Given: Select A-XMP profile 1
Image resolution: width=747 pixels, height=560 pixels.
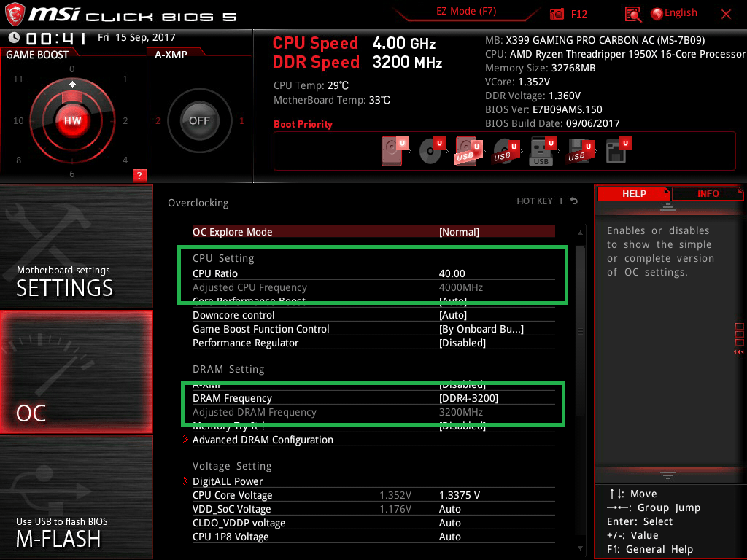Looking at the screenshot, I should coord(241,120).
